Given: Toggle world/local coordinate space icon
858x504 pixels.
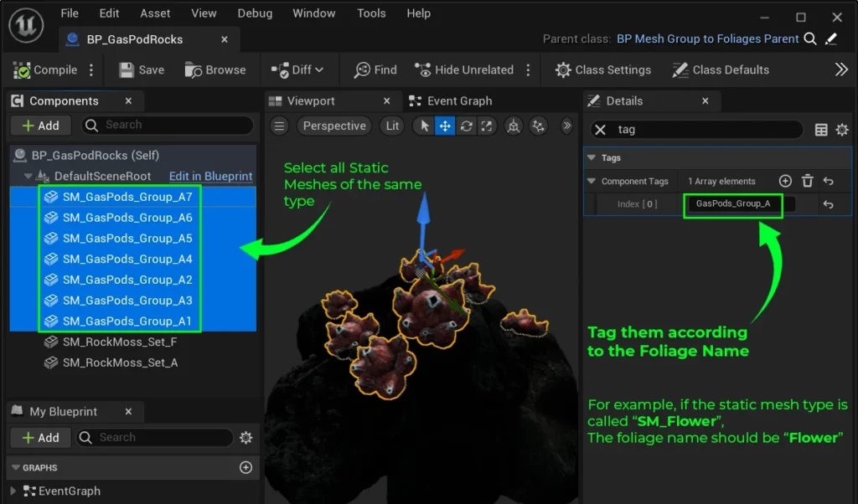Looking at the screenshot, I should (x=513, y=126).
